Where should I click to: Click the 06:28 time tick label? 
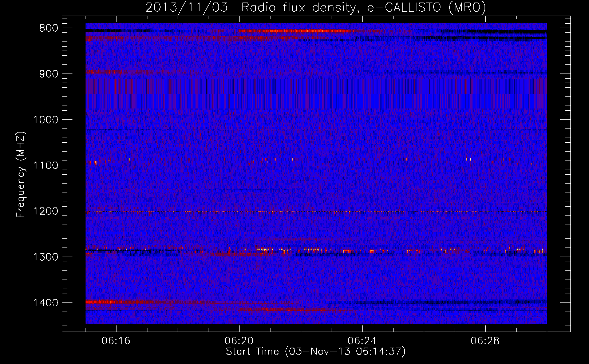click(x=485, y=341)
